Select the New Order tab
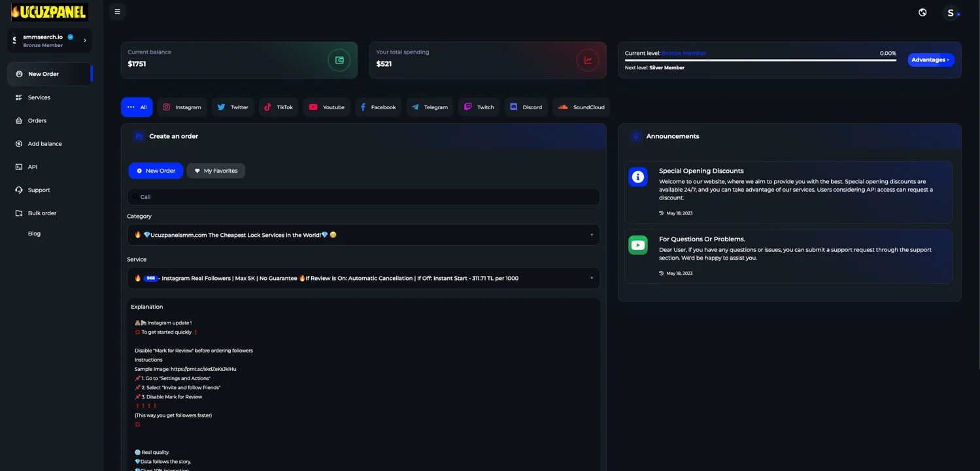This screenshot has width=980, height=471. coord(156,171)
